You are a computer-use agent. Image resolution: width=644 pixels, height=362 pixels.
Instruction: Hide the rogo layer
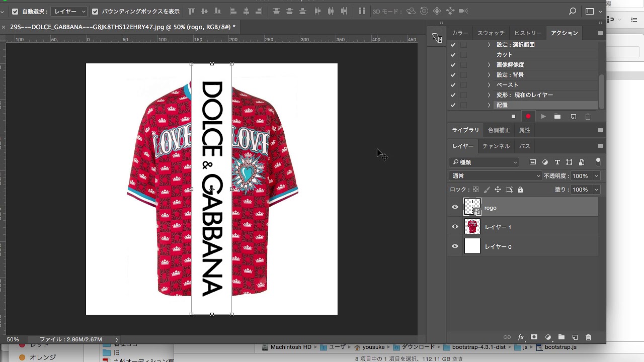coord(455,207)
